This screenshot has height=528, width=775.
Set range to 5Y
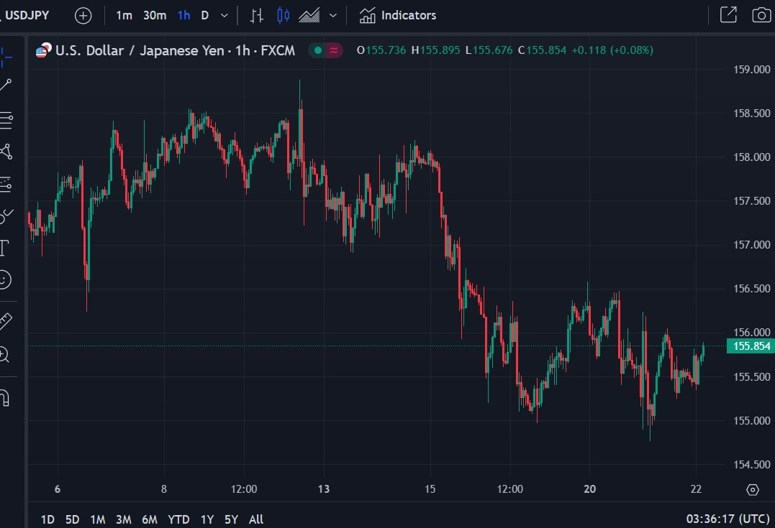pyautogui.click(x=231, y=520)
